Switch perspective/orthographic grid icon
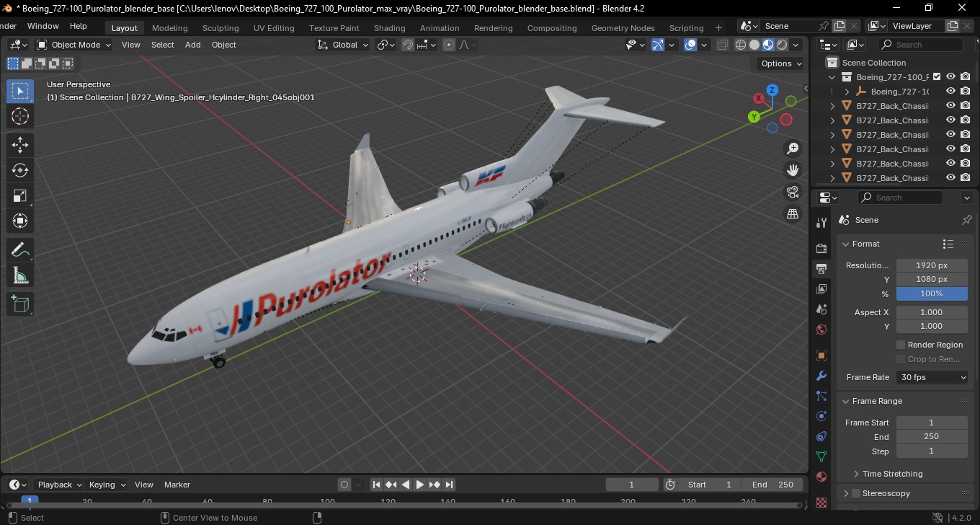 pyautogui.click(x=793, y=213)
